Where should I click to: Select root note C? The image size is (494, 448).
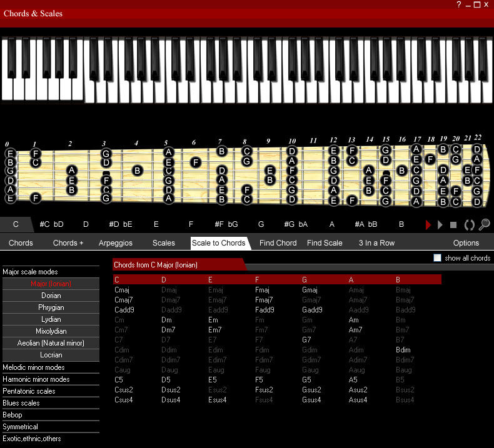pos(16,224)
